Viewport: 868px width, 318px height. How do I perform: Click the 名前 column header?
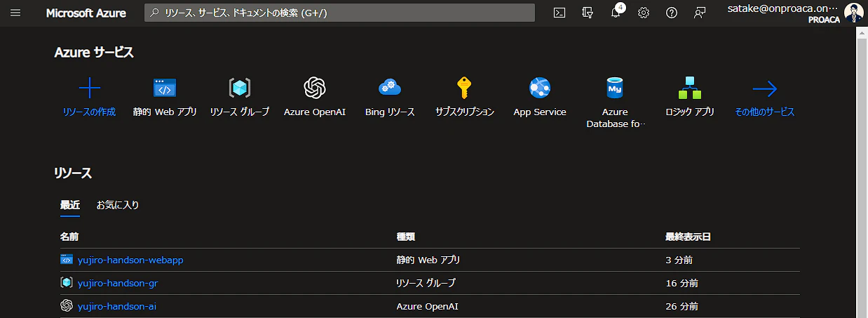tap(69, 237)
